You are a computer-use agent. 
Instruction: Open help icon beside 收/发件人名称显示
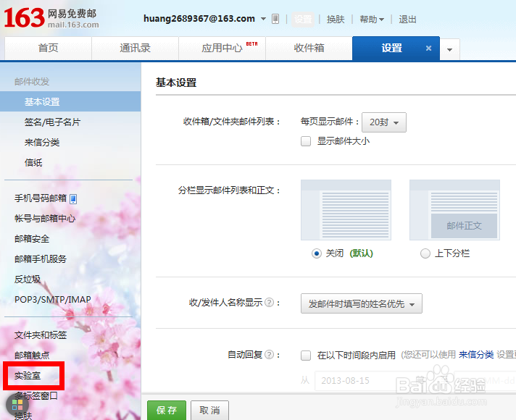[x=269, y=302]
